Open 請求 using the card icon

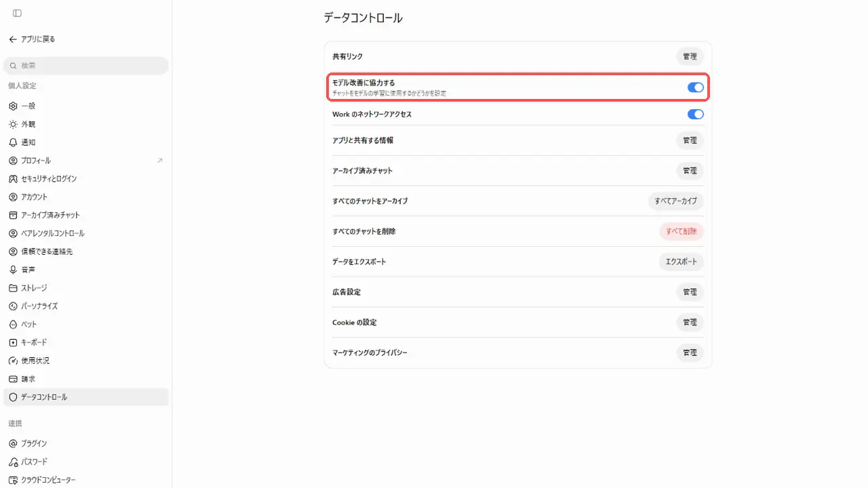coord(13,380)
